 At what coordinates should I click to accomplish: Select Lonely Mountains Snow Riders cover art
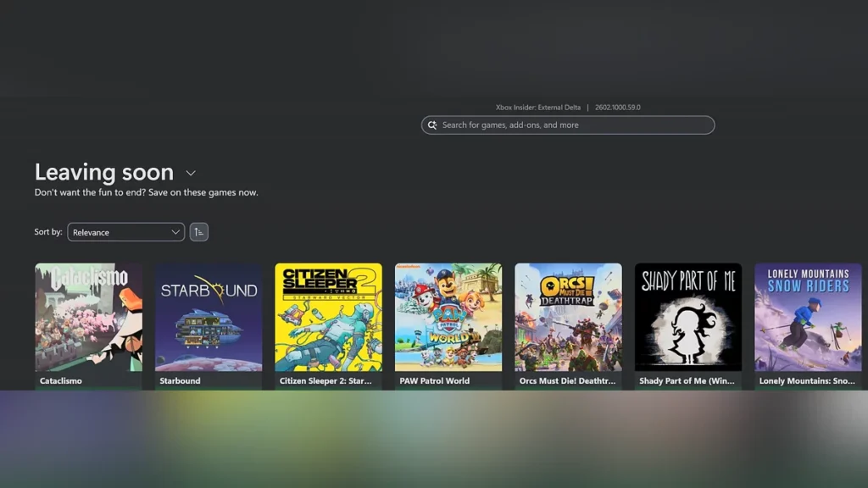point(808,317)
